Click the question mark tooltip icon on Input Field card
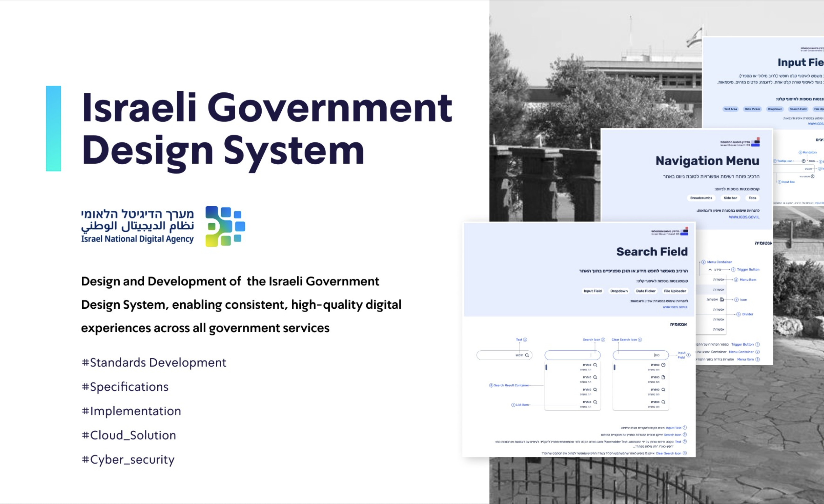This screenshot has width=824, height=504. [x=803, y=161]
